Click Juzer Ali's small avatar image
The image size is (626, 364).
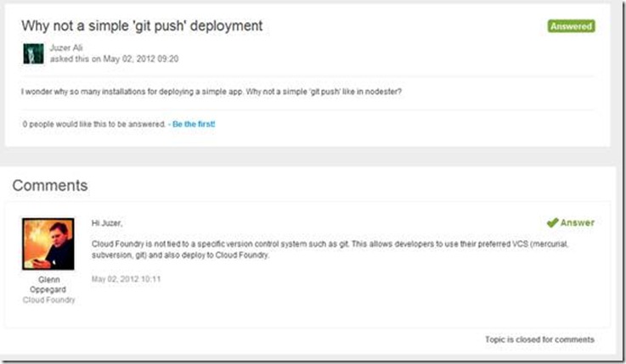click(33, 53)
